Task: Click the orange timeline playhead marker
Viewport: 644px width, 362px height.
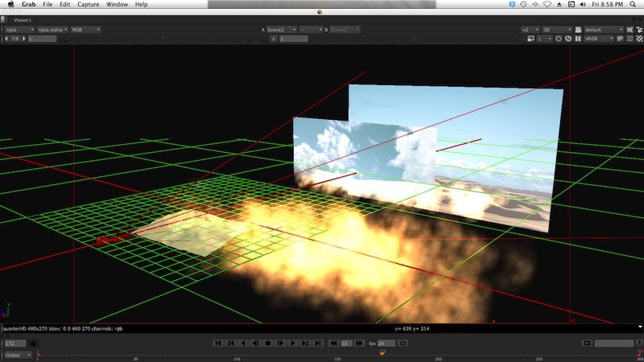Action: [x=382, y=352]
